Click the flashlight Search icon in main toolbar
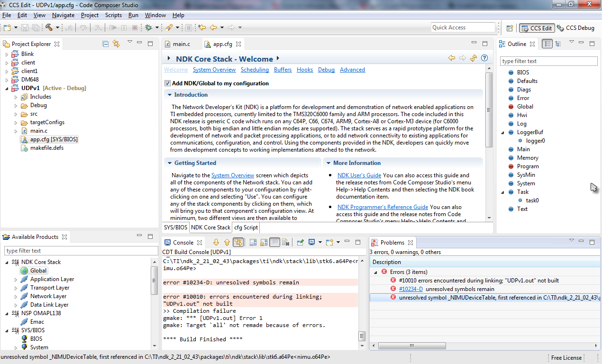The width and height of the screenshot is (602, 364). [168, 27]
